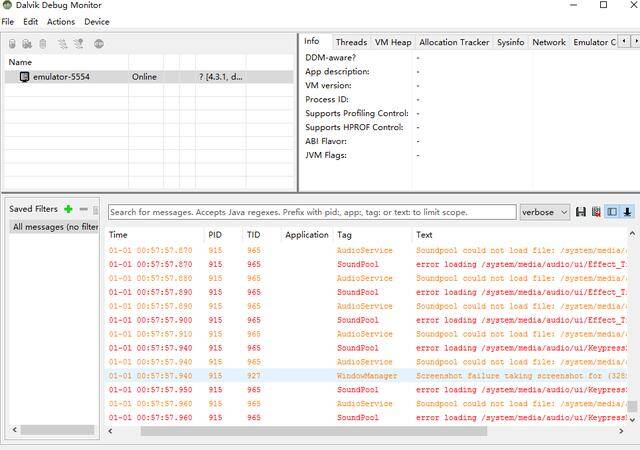The width and height of the screenshot is (640, 450).
Task: Switch to the Threads tab
Action: tap(351, 42)
